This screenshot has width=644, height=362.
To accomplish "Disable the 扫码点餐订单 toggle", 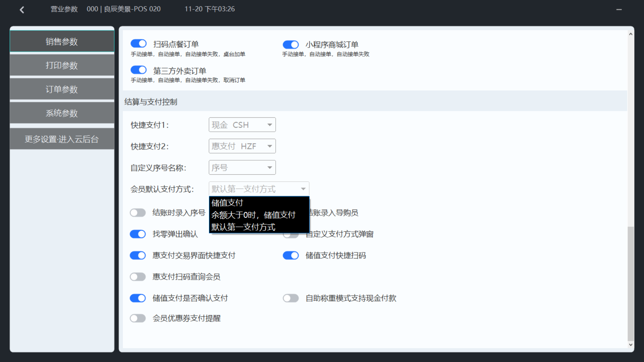I will point(139,44).
